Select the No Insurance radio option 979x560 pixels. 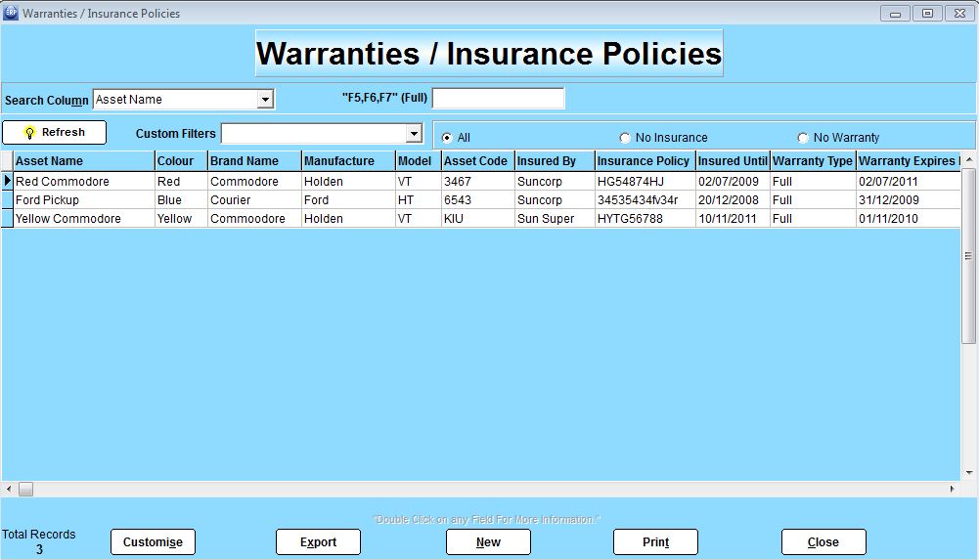click(625, 138)
